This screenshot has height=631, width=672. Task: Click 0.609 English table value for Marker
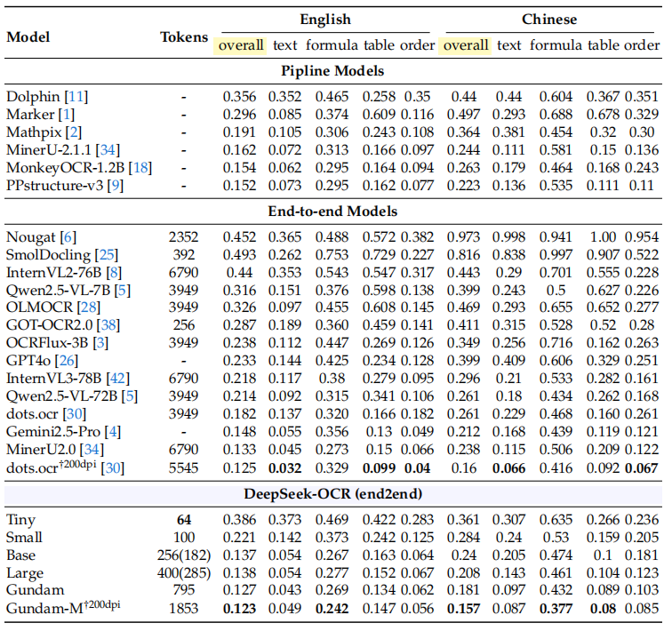click(x=380, y=115)
